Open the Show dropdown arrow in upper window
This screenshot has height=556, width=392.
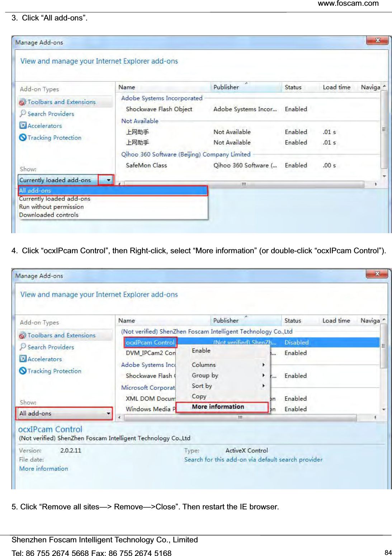coord(108,180)
